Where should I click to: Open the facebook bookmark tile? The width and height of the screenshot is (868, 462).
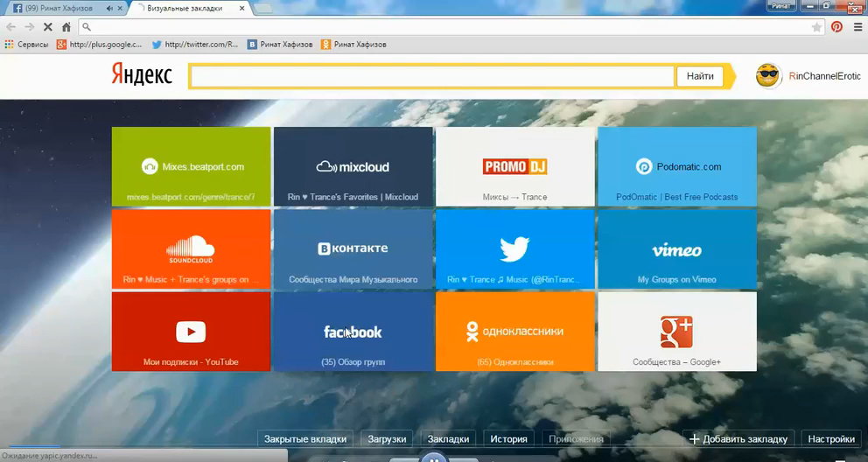coord(353,332)
